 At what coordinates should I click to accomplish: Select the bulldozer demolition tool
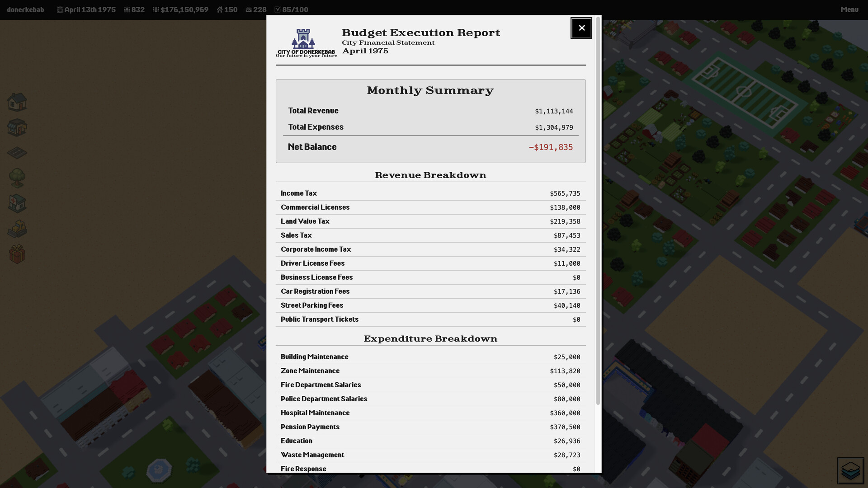(17, 229)
